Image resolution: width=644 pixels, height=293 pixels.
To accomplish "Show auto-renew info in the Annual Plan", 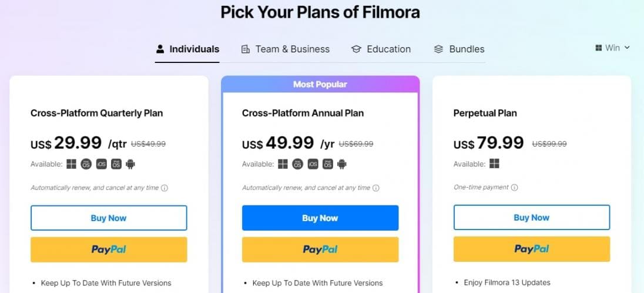I will [x=376, y=188].
